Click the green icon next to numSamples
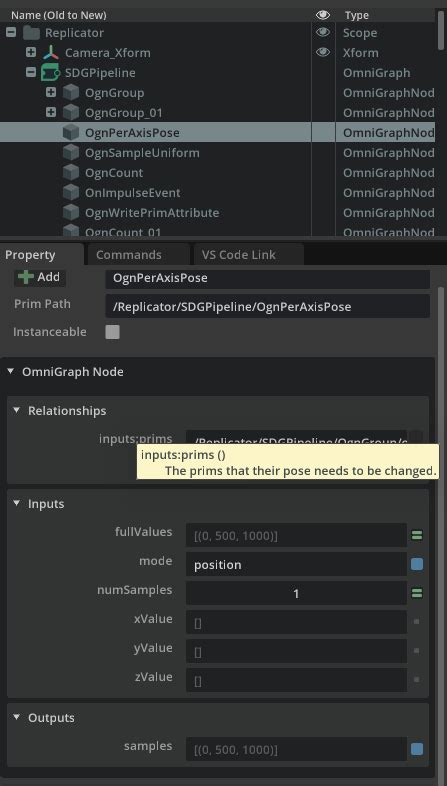 [x=416, y=594]
